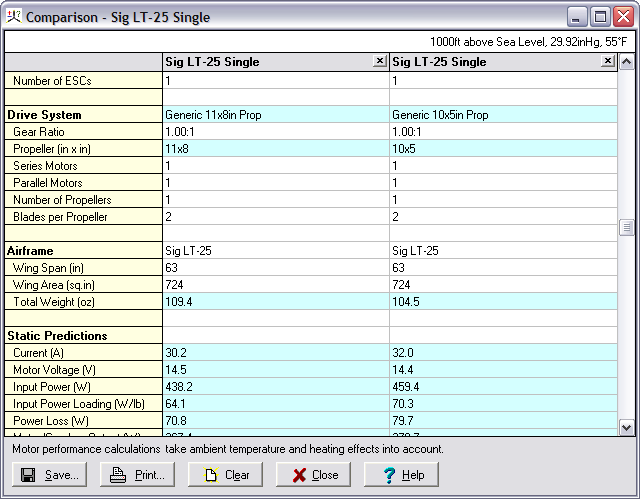Viewport: 640px width, 499px height.
Task: Click the Motor Voltage (V) label
Action: point(54,370)
